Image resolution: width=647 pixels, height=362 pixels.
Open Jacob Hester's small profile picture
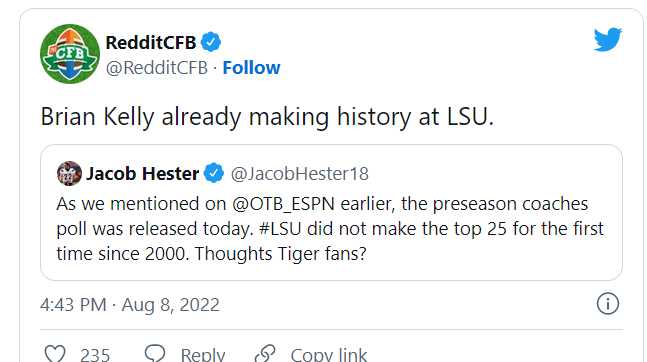tap(69, 173)
